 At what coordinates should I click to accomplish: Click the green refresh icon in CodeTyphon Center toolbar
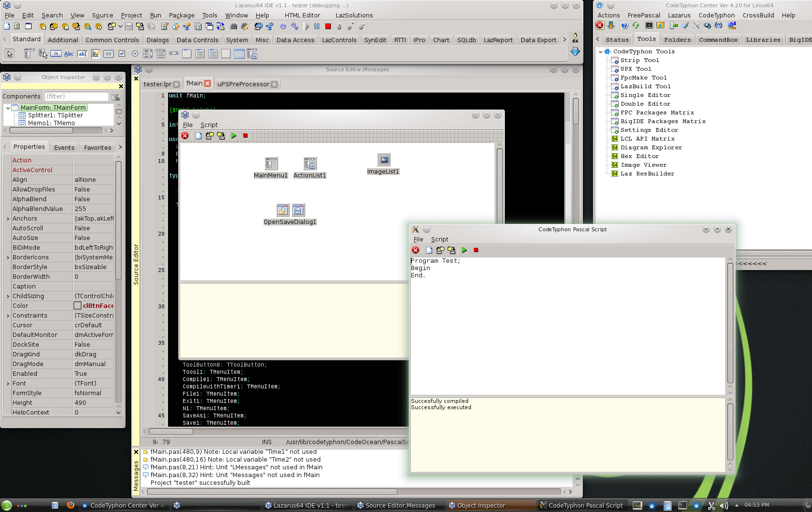pos(636,25)
